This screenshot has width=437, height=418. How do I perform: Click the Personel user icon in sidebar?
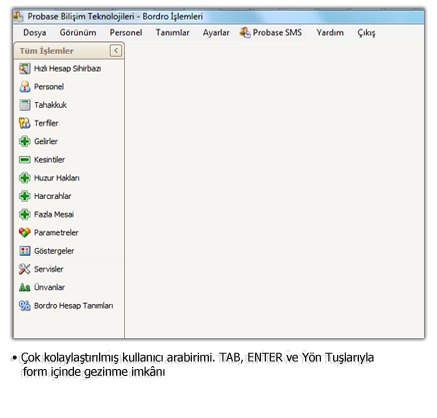coord(25,87)
